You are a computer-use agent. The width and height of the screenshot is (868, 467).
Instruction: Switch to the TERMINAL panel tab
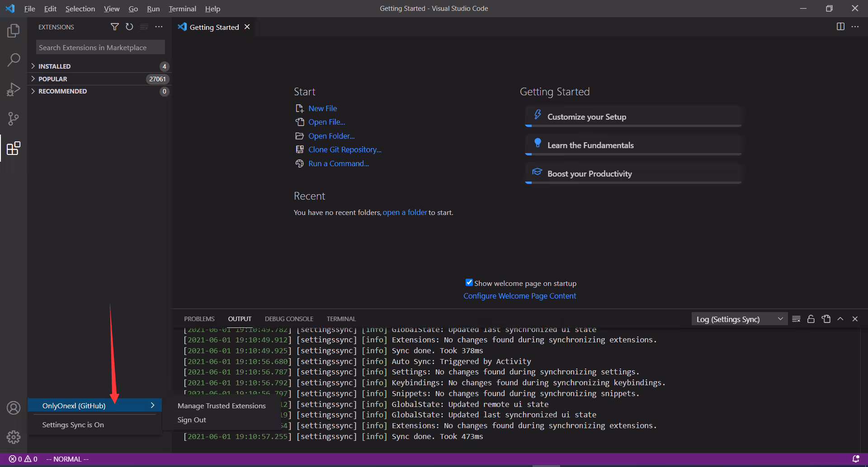click(x=341, y=319)
